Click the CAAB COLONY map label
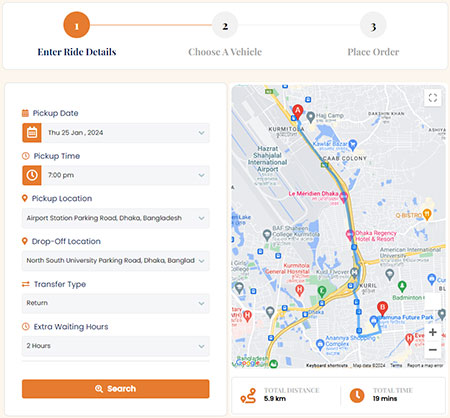Viewport: 450px width, 418px height. (x=345, y=158)
